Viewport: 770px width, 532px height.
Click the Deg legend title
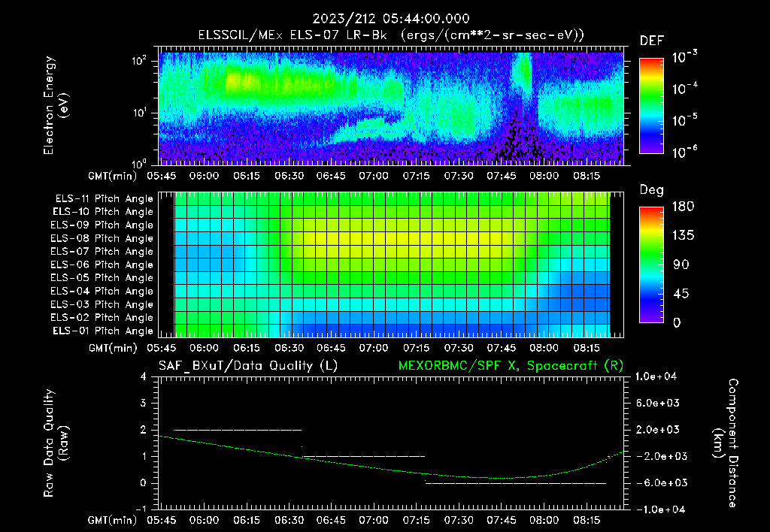click(652, 190)
